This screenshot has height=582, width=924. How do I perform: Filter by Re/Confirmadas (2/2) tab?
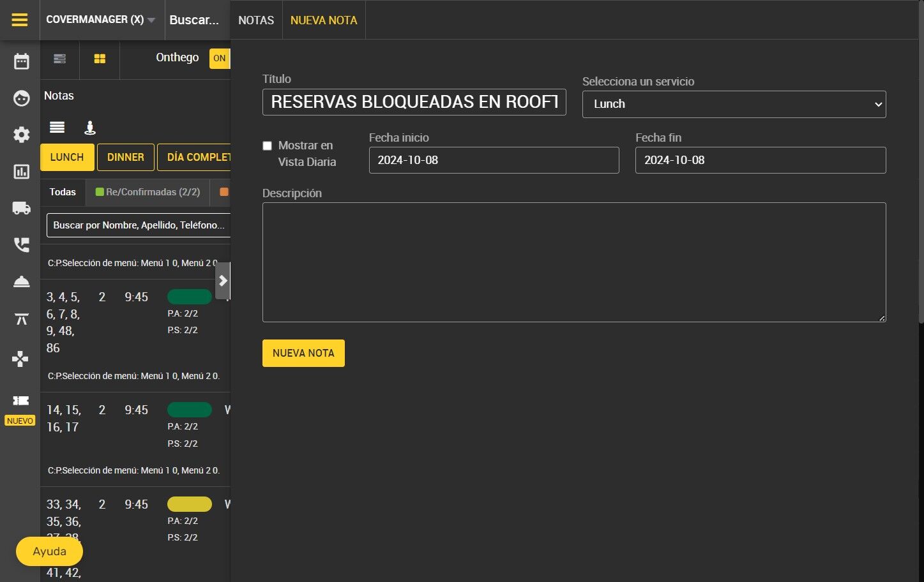pyautogui.click(x=148, y=192)
